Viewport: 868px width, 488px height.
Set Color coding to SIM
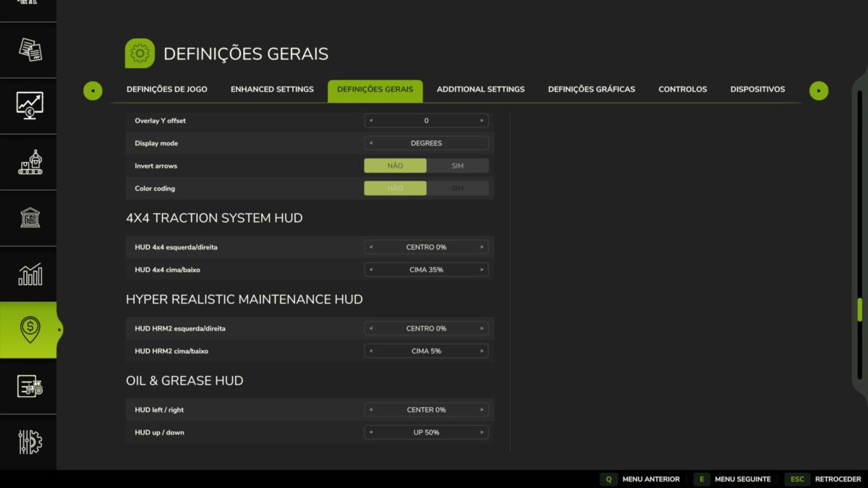458,188
